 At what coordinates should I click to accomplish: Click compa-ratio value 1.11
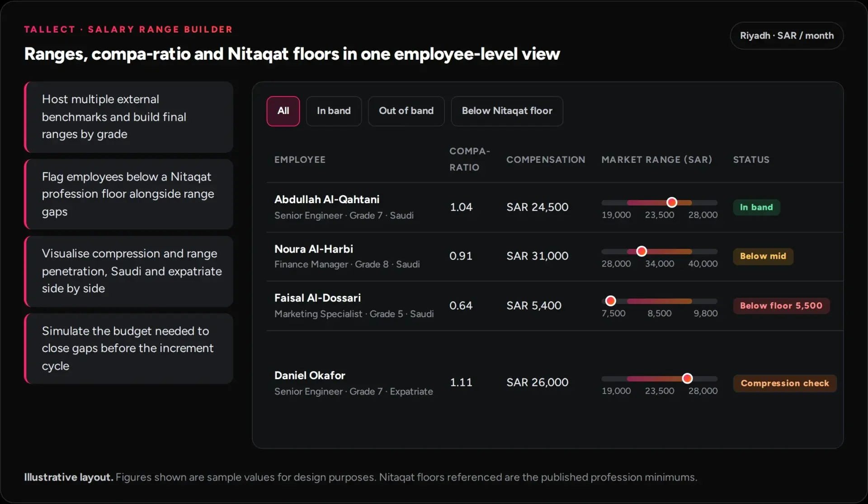(x=461, y=382)
